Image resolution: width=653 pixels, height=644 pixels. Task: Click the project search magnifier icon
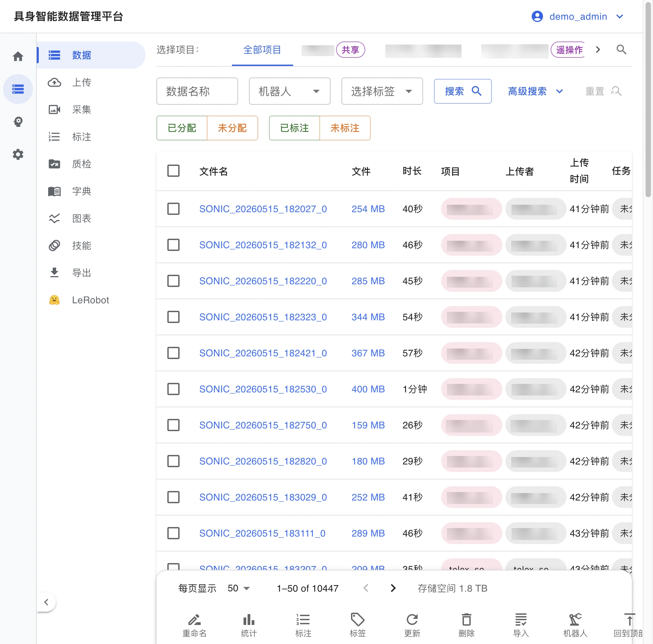click(621, 50)
